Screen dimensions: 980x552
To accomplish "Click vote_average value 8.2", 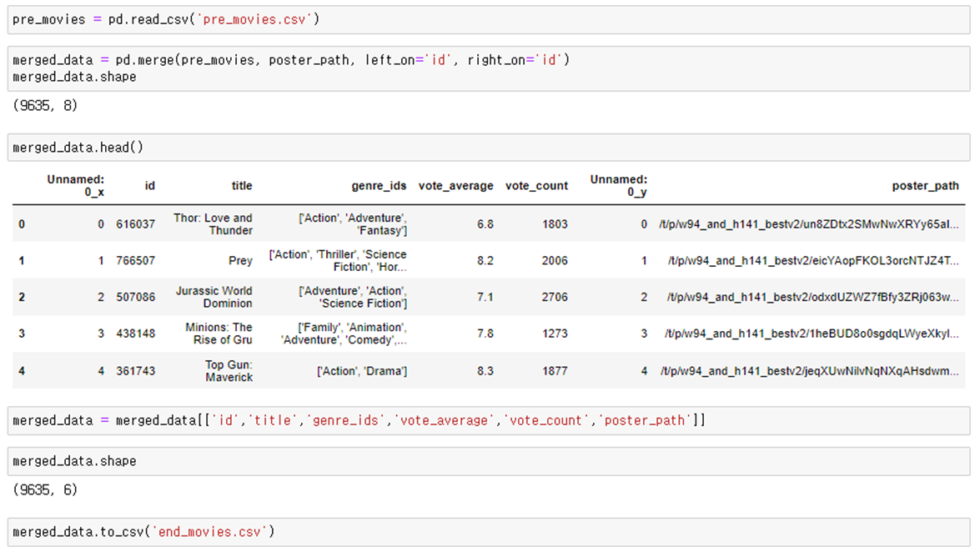I will tap(485, 261).
